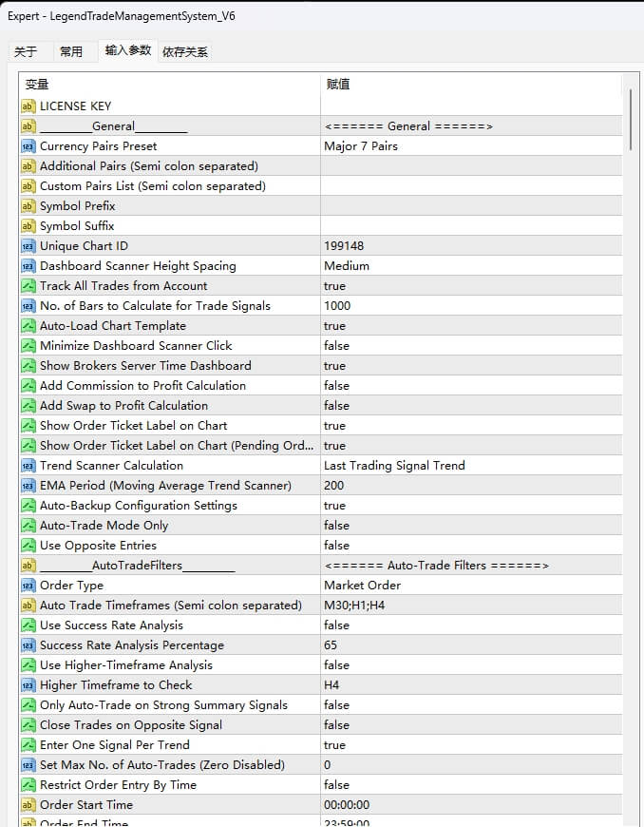Toggle Use Success Rate Analysis value
Viewport: 644px width, 827px height.
[471, 625]
